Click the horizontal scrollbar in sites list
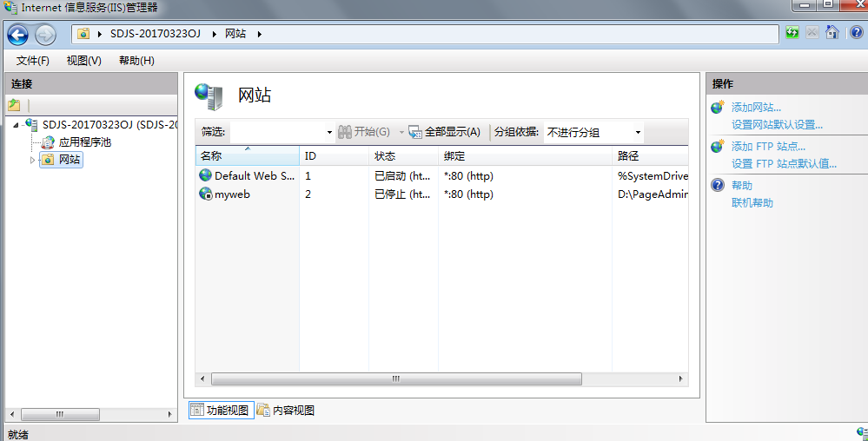The height and width of the screenshot is (441, 868). [396, 379]
